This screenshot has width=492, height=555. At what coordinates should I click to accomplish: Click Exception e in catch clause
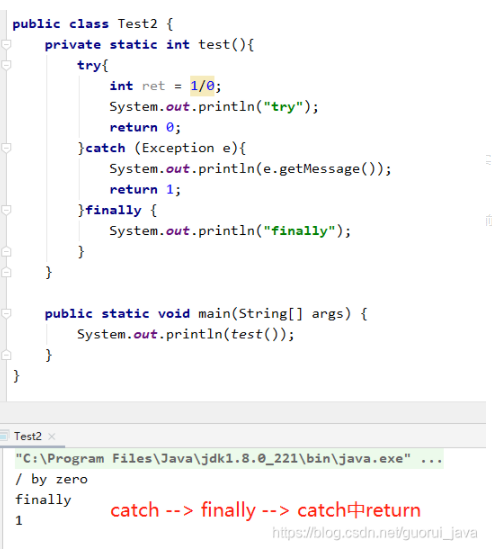[187, 148]
